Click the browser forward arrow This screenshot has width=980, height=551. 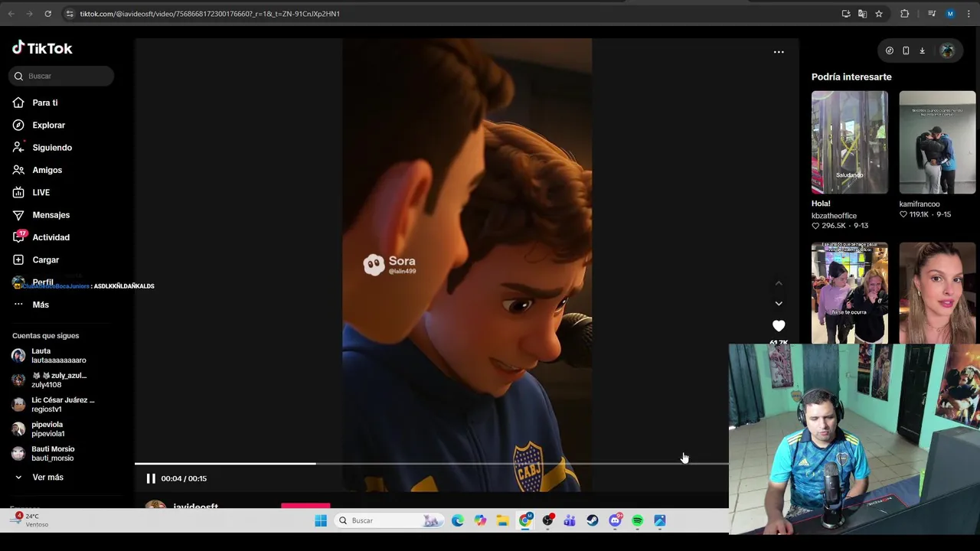(29, 14)
